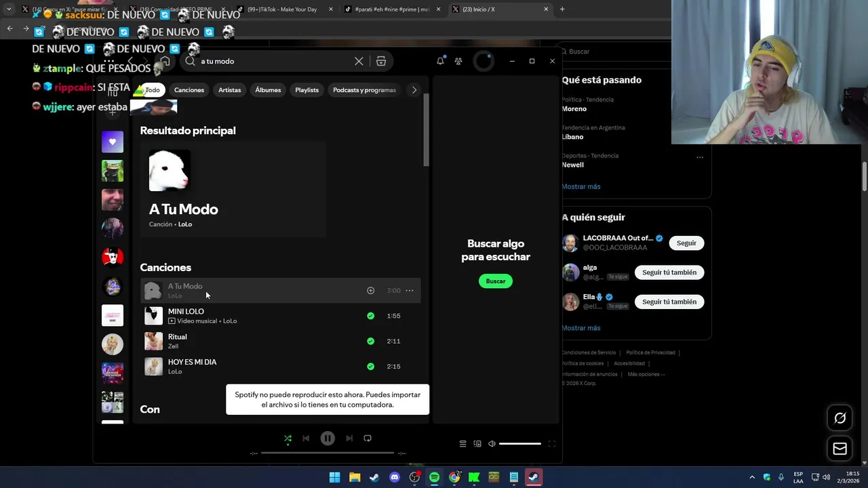Image resolution: width=868 pixels, height=488 pixels.
Task: Select the Artistas filter chip
Action: [230, 90]
